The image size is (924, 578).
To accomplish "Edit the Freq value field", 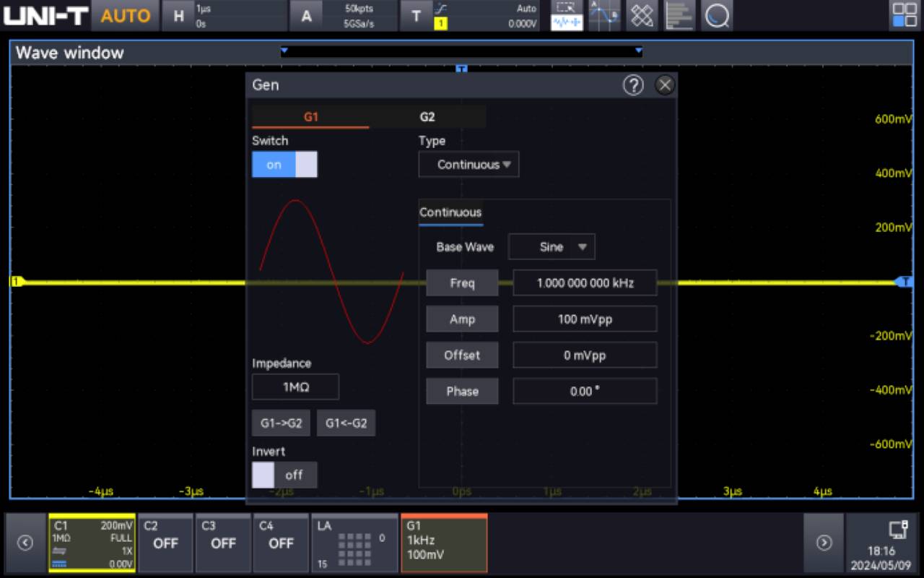I will pos(585,282).
